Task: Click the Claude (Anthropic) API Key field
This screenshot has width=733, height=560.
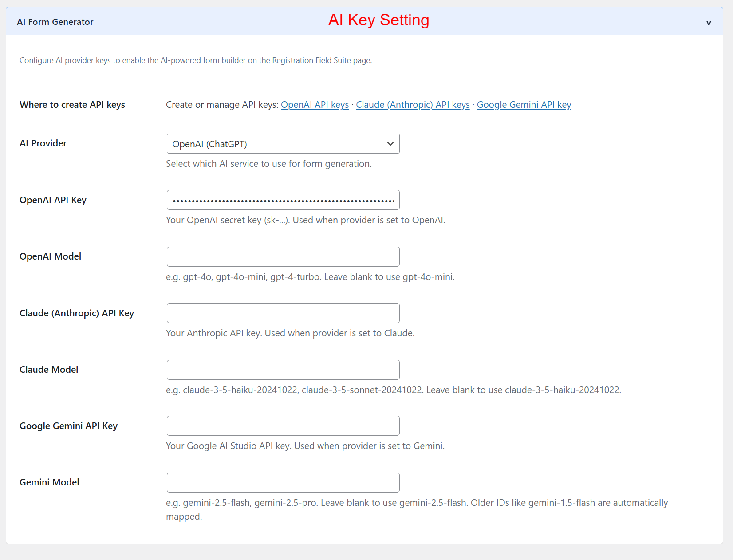Action: click(x=283, y=313)
